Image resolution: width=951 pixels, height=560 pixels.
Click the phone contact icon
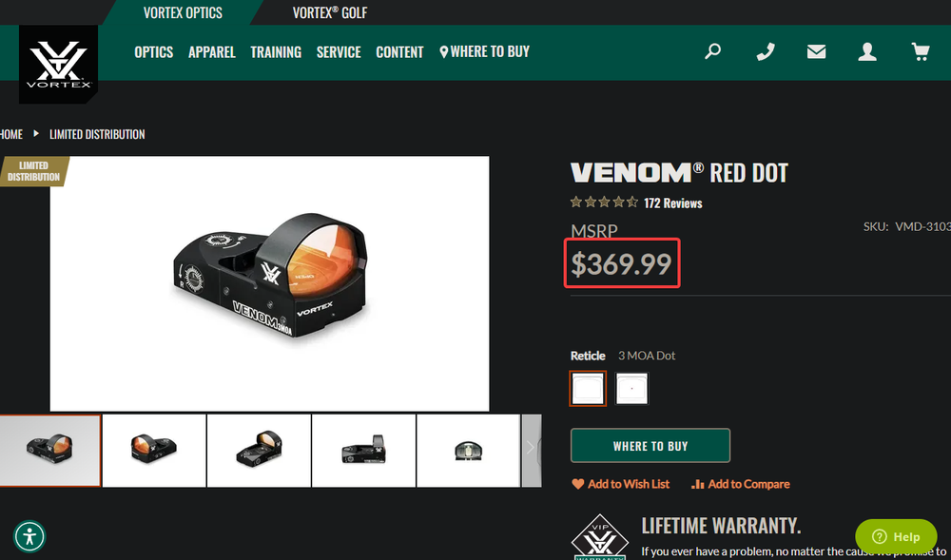766,51
